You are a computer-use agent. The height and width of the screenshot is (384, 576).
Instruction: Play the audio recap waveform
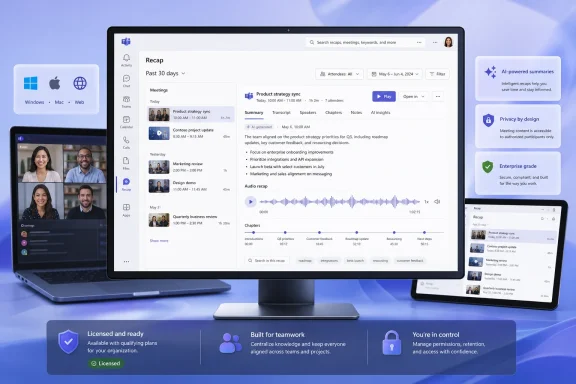251,201
